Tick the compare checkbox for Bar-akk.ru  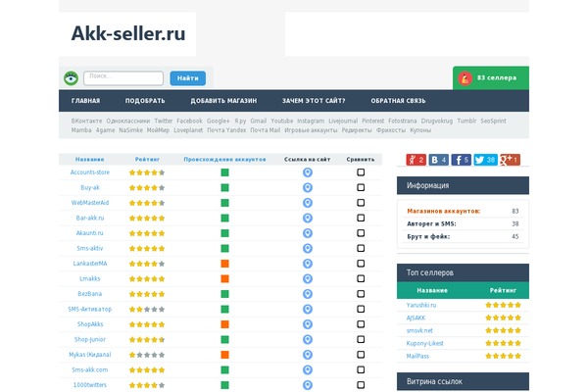pos(361,218)
